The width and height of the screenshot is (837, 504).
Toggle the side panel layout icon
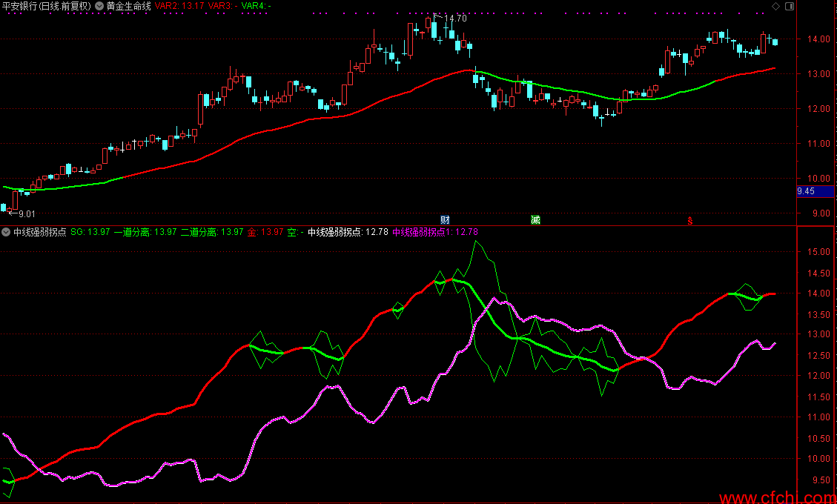pyautogui.click(x=790, y=6)
